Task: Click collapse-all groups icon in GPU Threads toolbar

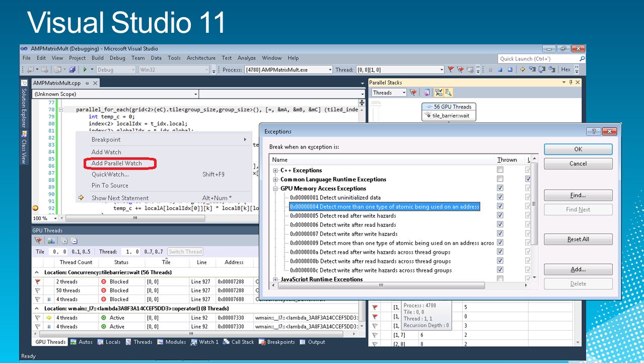Action: tap(74, 240)
